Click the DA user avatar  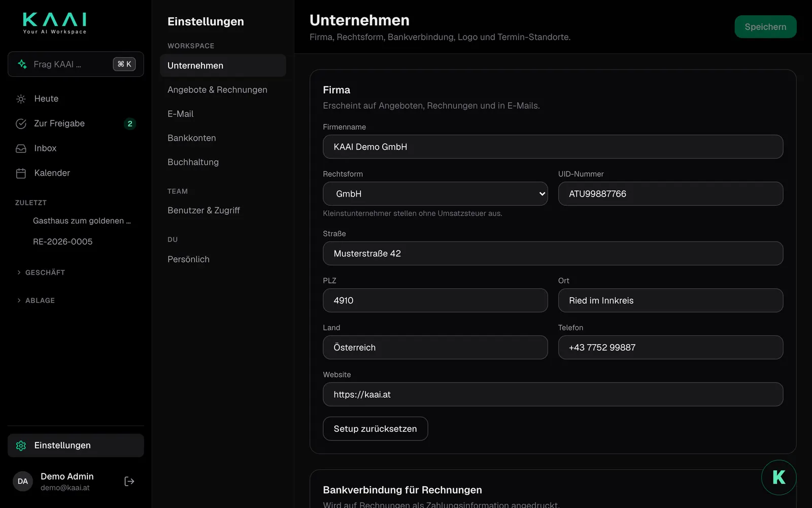23,481
